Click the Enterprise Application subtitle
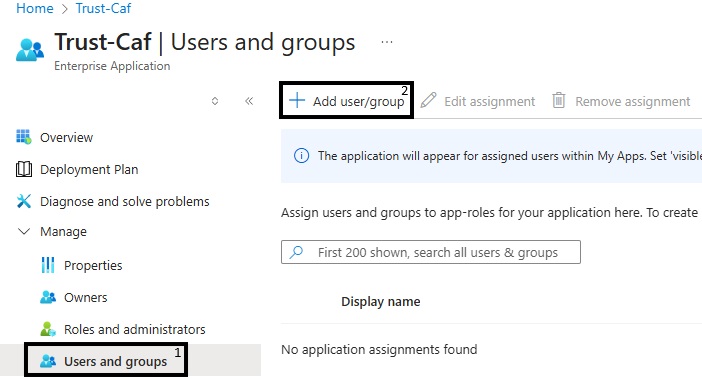The width and height of the screenshot is (702, 379). tap(112, 66)
